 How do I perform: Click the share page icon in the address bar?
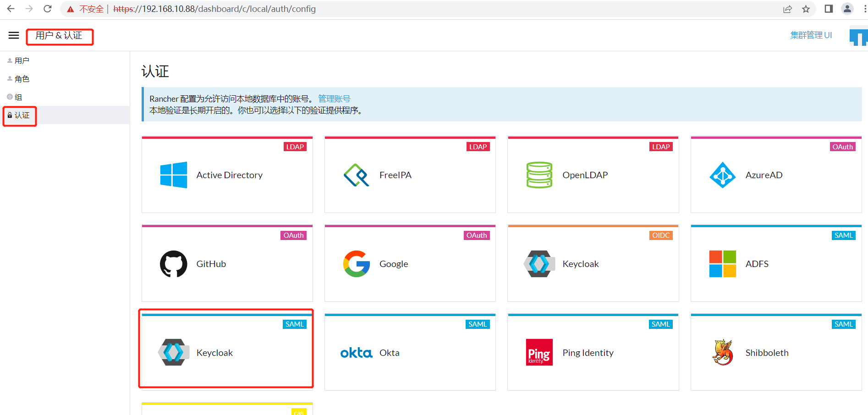787,9
